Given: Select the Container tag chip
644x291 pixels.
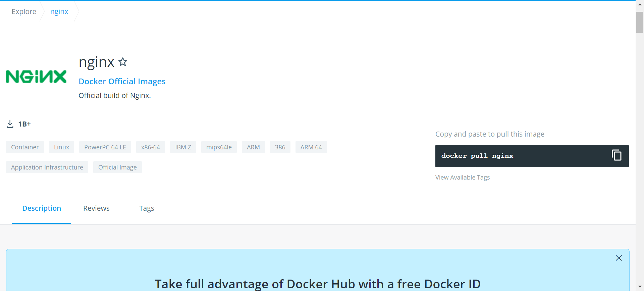Looking at the screenshot, I should tap(25, 147).
